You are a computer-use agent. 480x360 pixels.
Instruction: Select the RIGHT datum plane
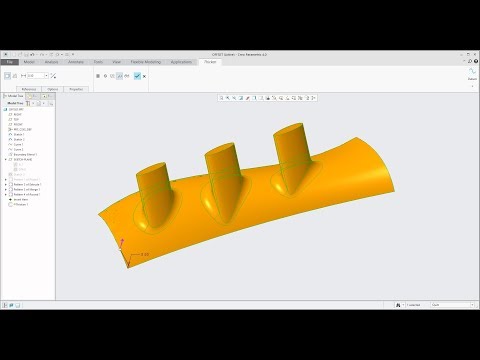[x=15, y=114]
